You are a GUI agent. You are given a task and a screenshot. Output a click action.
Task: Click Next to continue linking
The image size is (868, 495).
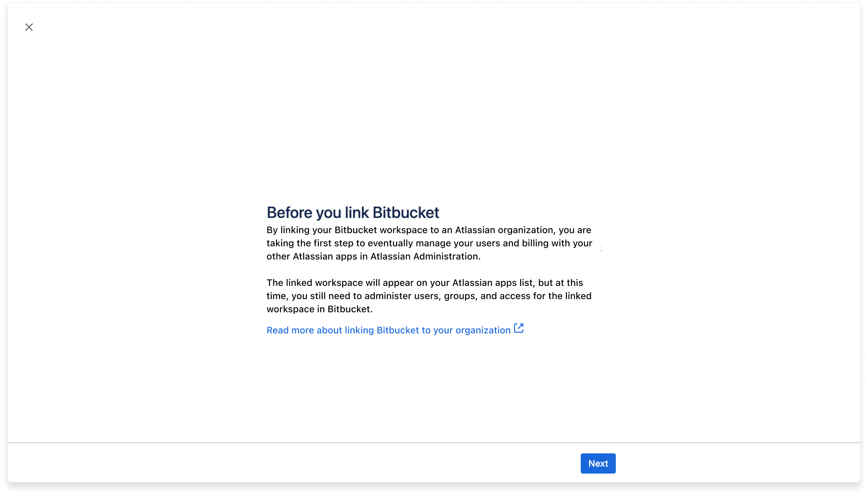(598, 463)
